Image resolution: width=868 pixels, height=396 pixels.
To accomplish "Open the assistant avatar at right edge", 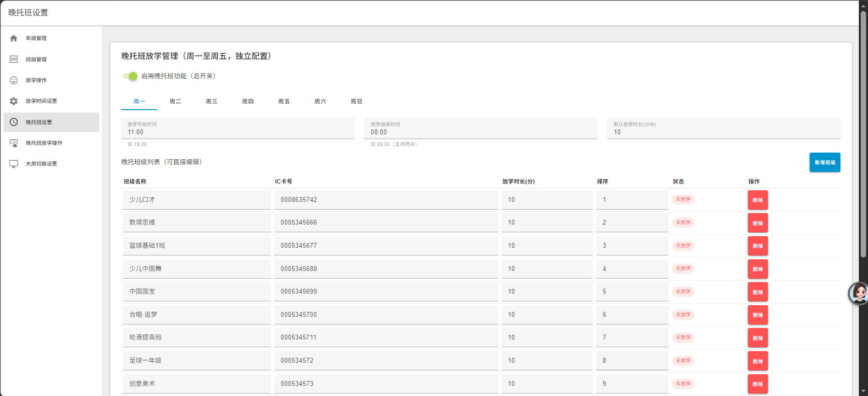I will [x=859, y=293].
